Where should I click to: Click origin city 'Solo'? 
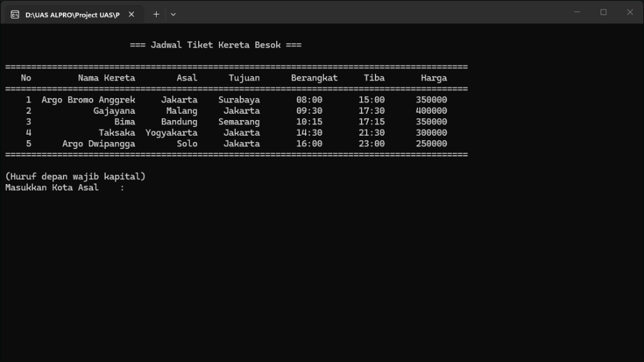coord(187,144)
